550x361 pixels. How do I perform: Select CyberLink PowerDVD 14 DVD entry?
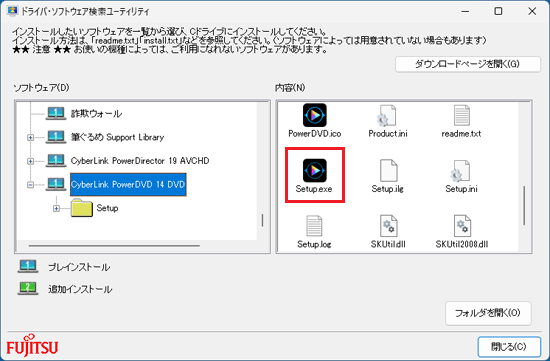128,185
